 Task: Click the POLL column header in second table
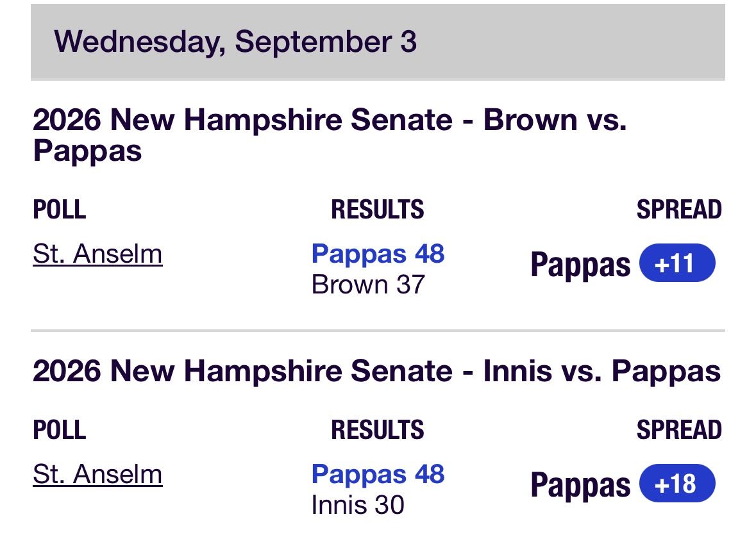point(59,430)
